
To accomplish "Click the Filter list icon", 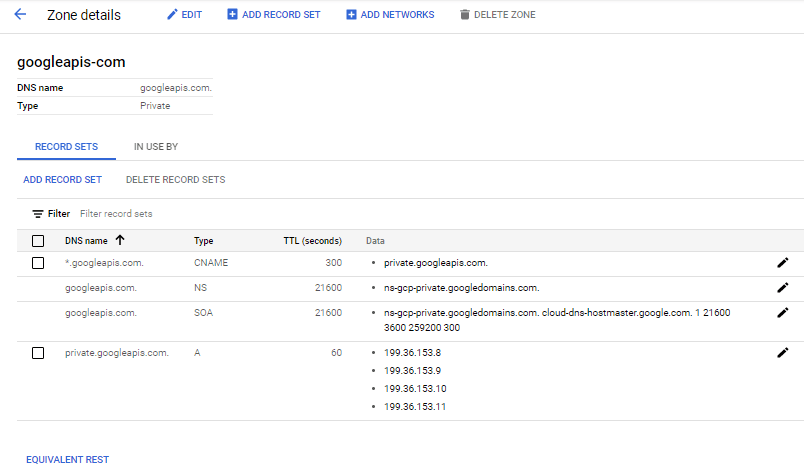I will coord(38,214).
